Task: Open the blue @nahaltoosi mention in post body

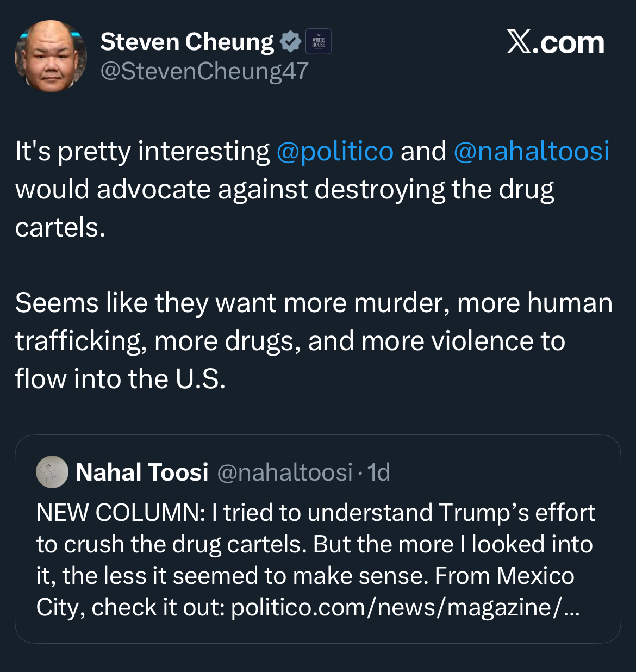Action: [531, 151]
